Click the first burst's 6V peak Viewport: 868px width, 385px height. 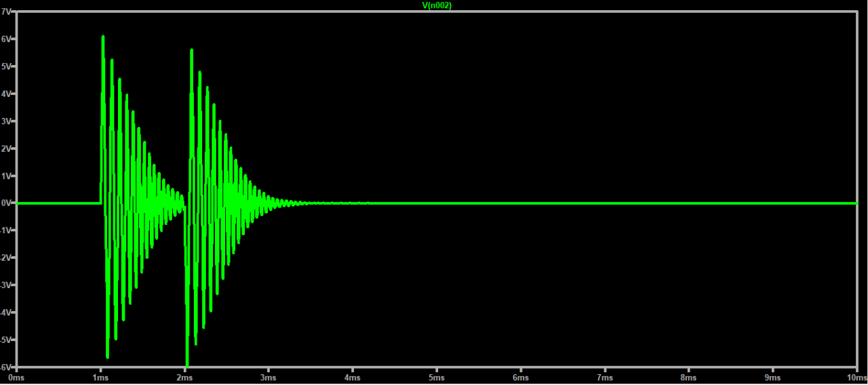(x=103, y=37)
